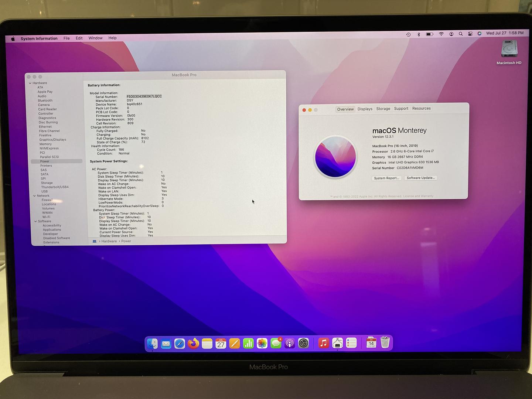Click the user account menu bar icon

(451, 34)
